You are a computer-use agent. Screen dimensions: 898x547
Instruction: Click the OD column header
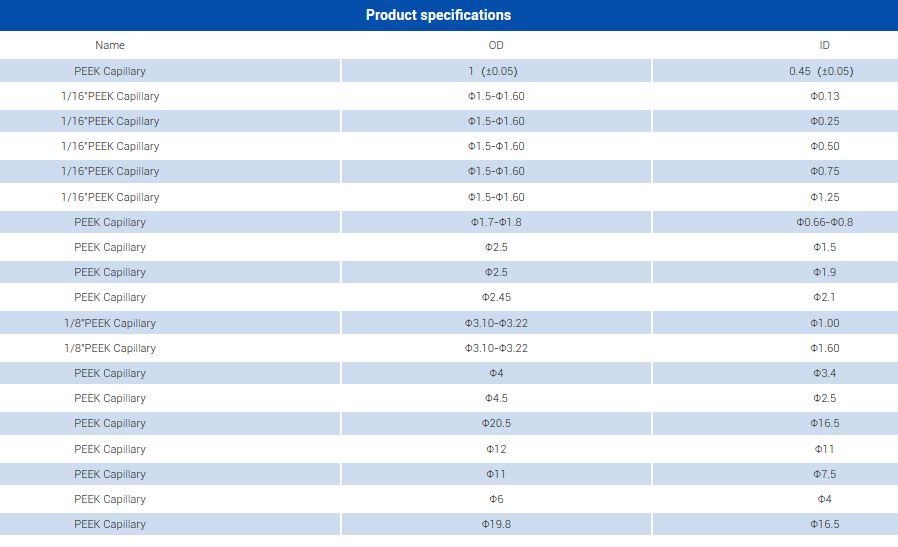click(x=496, y=45)
